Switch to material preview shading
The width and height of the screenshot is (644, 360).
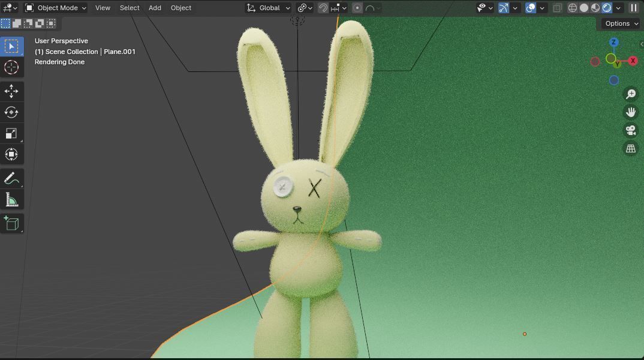click(595, 8)
